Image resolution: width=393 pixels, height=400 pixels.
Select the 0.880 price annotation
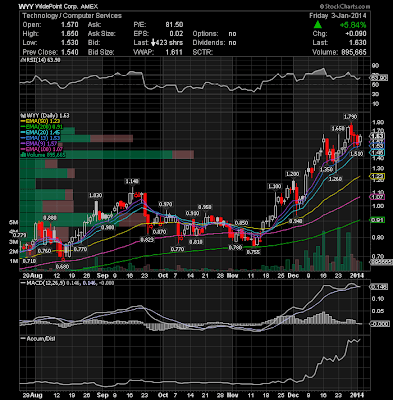50,218
